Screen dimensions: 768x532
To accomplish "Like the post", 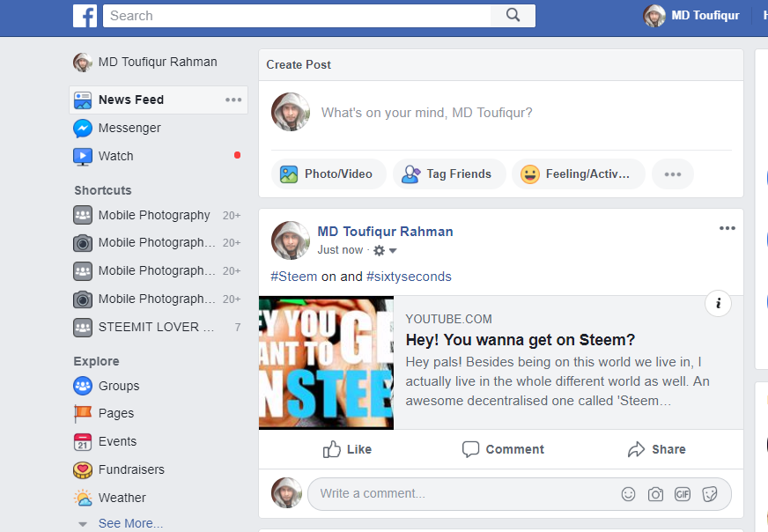I will (347, 450).
